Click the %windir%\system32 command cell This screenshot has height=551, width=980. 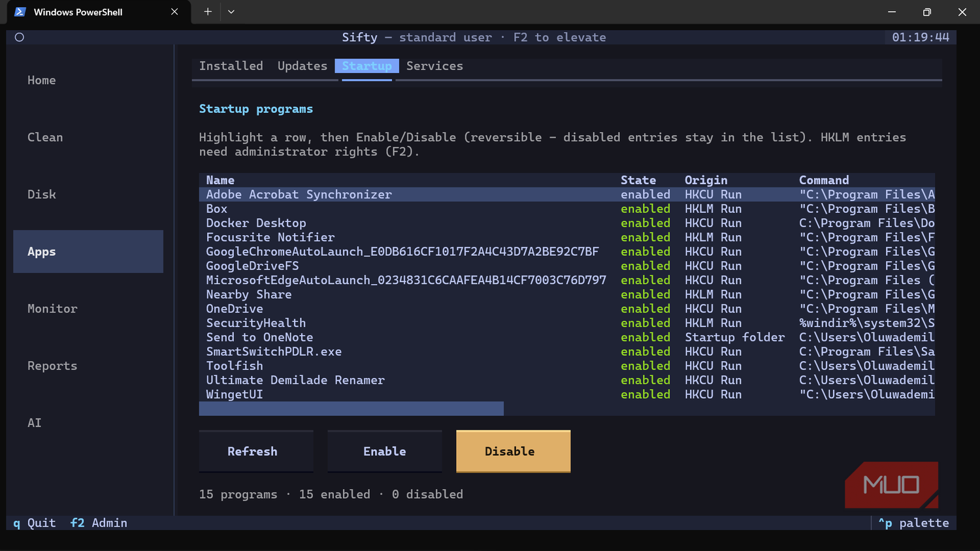867,323
